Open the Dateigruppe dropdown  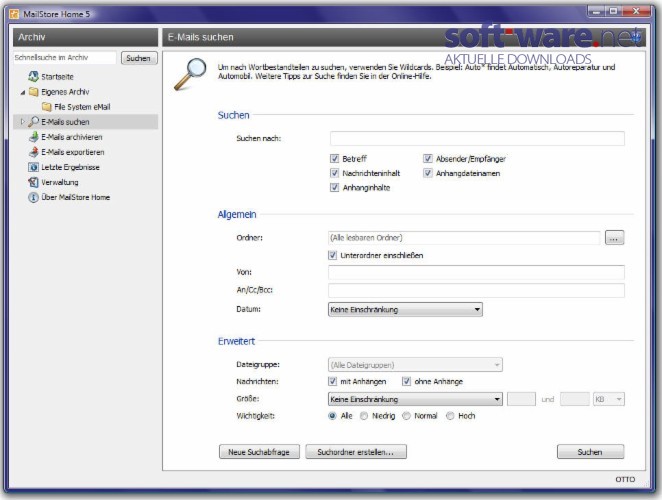(415, 365)
